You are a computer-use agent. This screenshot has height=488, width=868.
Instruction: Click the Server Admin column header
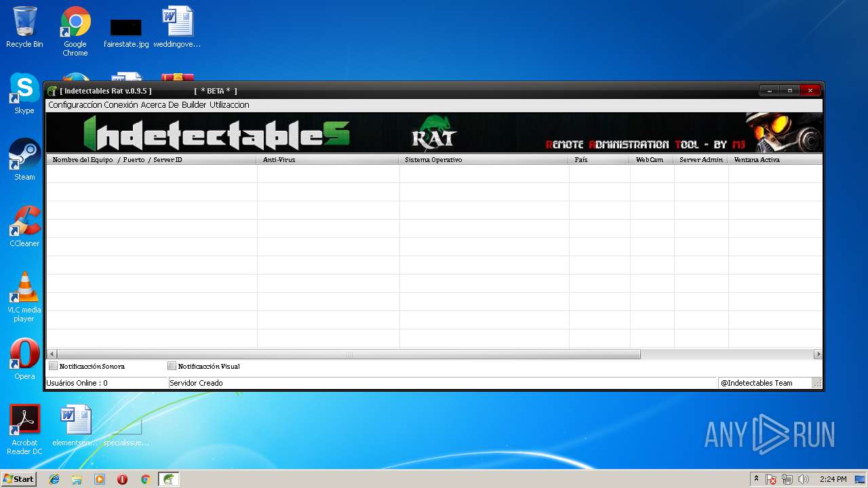click(x=701, y=160)
